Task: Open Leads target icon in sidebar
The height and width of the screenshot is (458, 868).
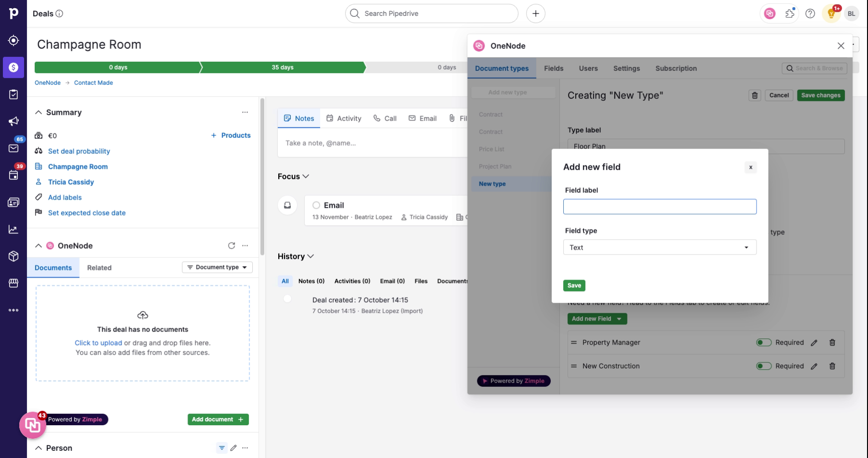Action: (x=14, y=40)
